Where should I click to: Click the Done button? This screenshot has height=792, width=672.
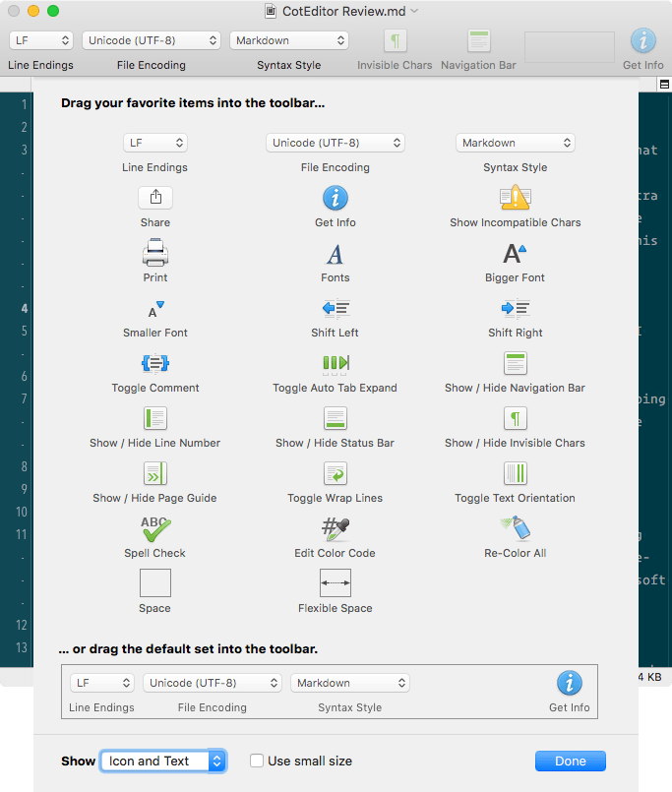571,762
